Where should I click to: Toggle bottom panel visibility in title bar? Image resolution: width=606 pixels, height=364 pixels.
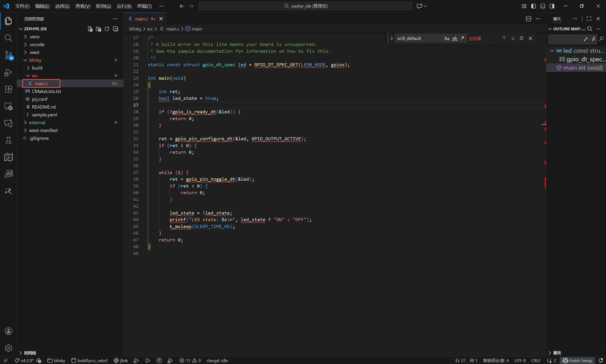pyautogui.click(x=543, y=6)
